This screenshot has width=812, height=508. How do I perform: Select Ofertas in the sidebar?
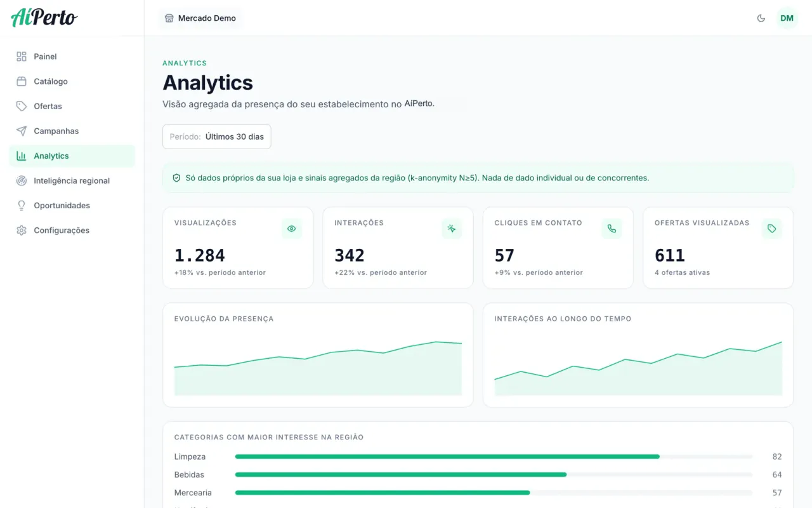pyautogui.click(x=72, y=106)
